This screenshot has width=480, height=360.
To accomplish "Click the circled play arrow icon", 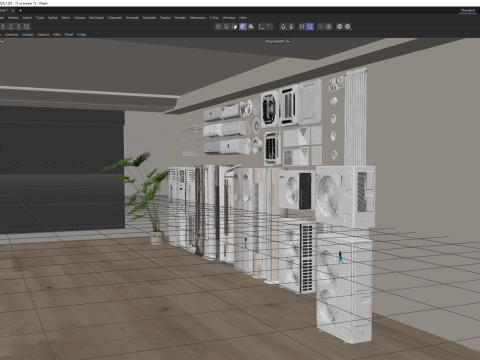I will [x=329, y=27].
